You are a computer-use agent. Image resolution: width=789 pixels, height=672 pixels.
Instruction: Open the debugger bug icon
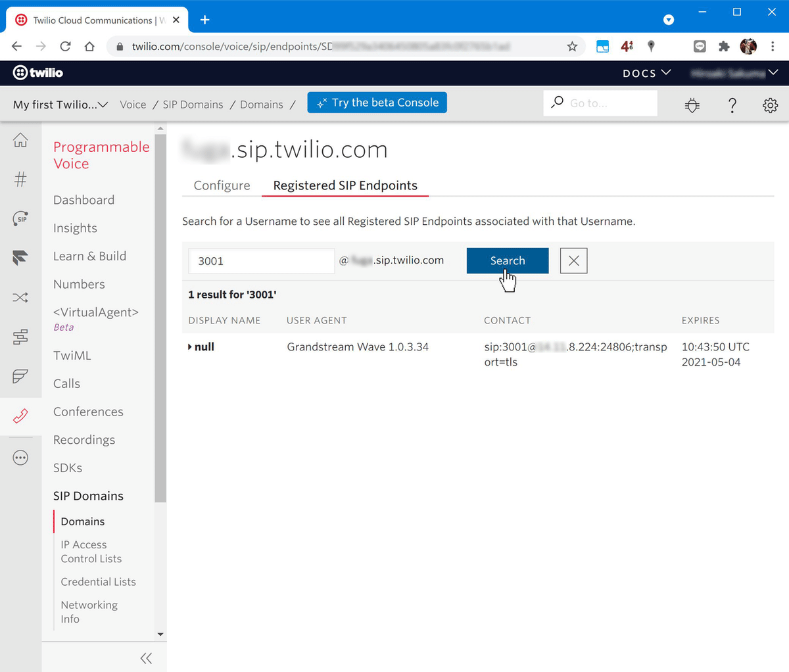tap(692, 105)
